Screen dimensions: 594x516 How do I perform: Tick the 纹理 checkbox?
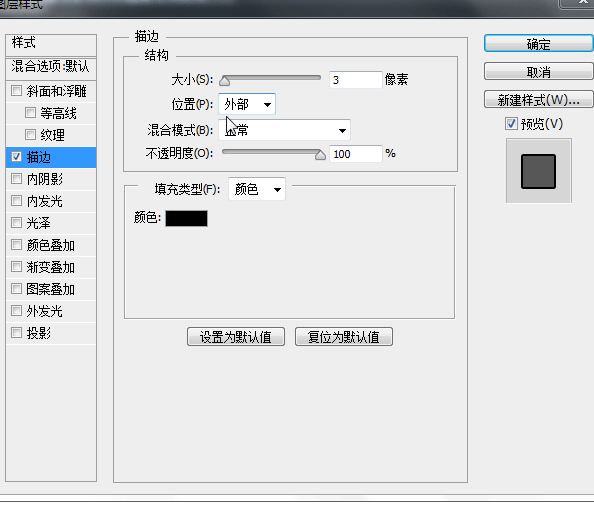point(30,134)
